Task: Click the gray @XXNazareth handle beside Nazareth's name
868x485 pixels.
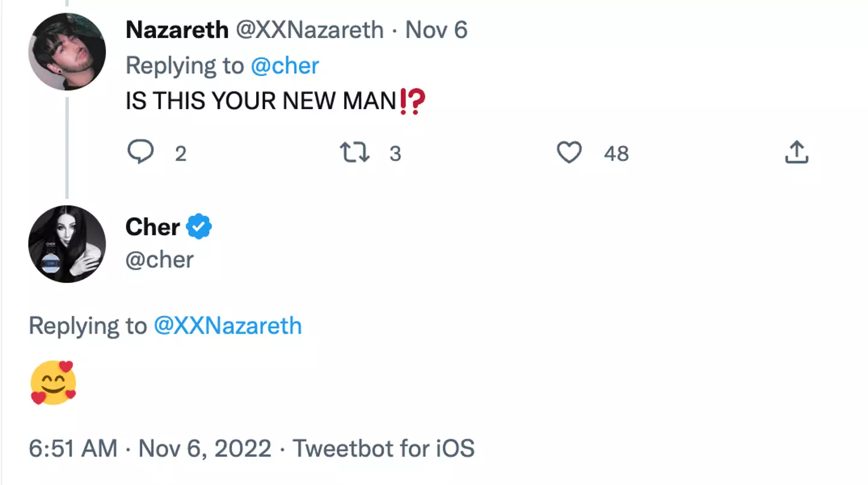Action: pyautogui.click(x=309, y=30)
